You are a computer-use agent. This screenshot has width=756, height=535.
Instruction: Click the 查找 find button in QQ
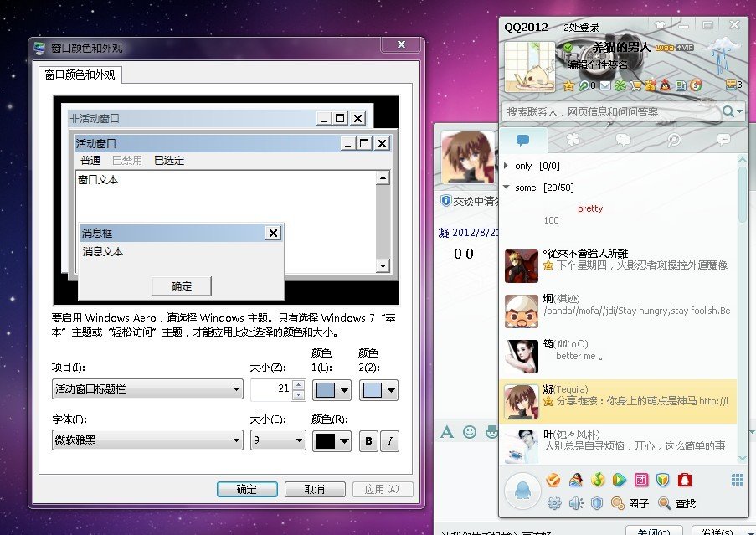coord(676,503)
